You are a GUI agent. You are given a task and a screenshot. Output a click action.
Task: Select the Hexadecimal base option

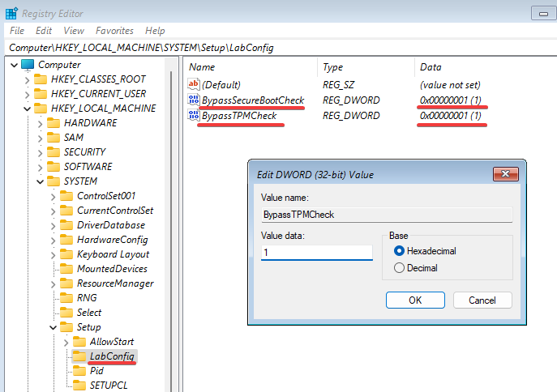pyautogui.click(x=398, y=252)
